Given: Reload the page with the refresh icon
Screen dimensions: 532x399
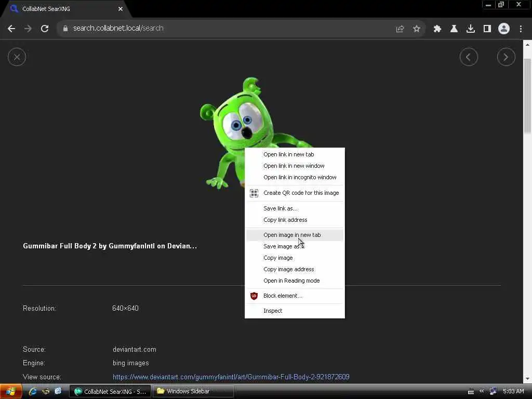Looking at the screenshot, I should [45, 29].
